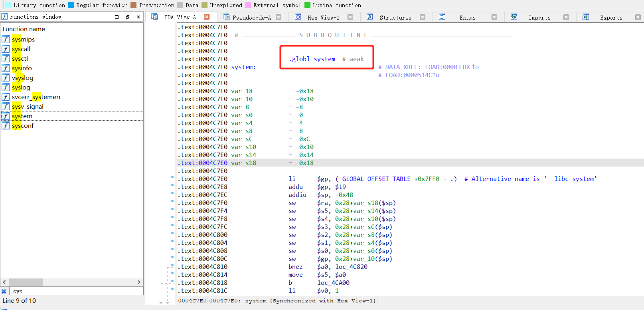Open the Hex View-1 tab
The height and width of the screenshot is (310, 644).
(324, 18)
